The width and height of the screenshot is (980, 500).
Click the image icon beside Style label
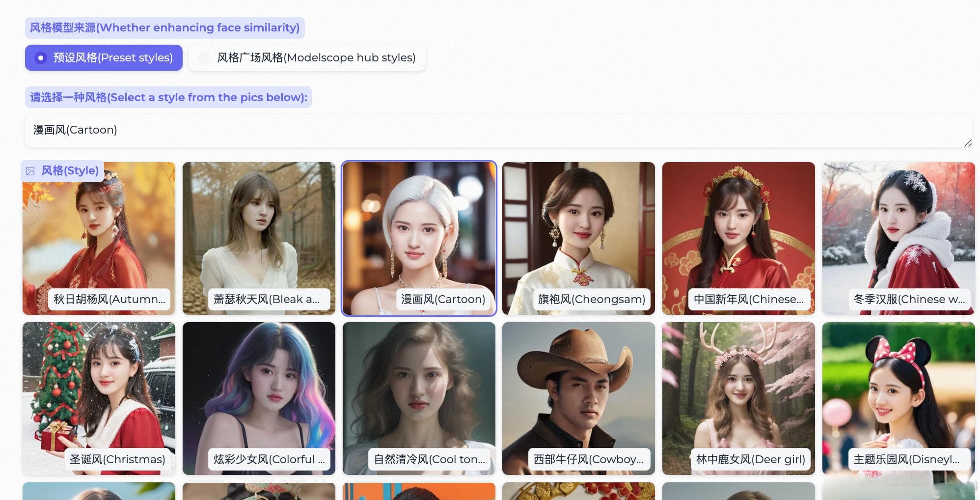click(30, 171)
